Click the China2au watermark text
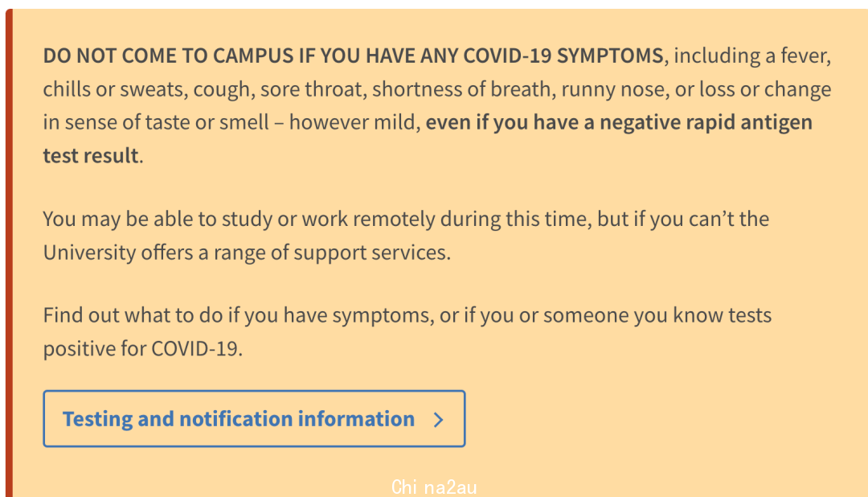 (x=433, y=487)
